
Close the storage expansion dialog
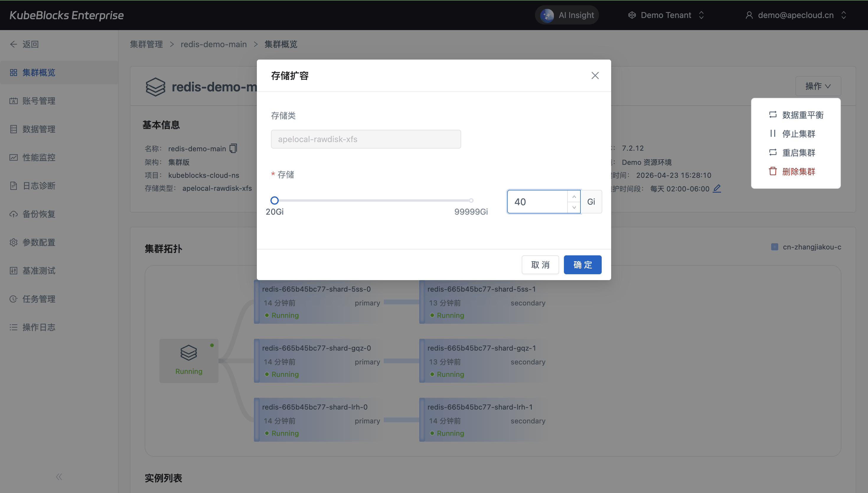coord(595,75)
